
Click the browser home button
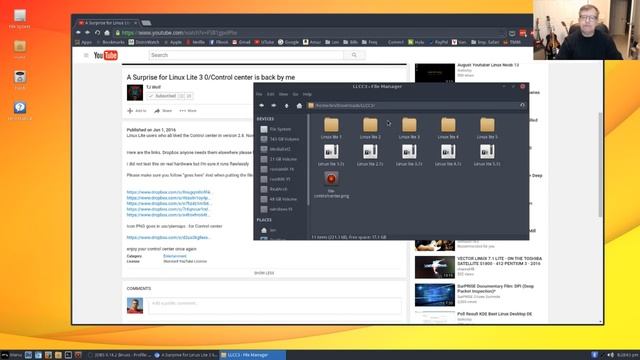107,33
